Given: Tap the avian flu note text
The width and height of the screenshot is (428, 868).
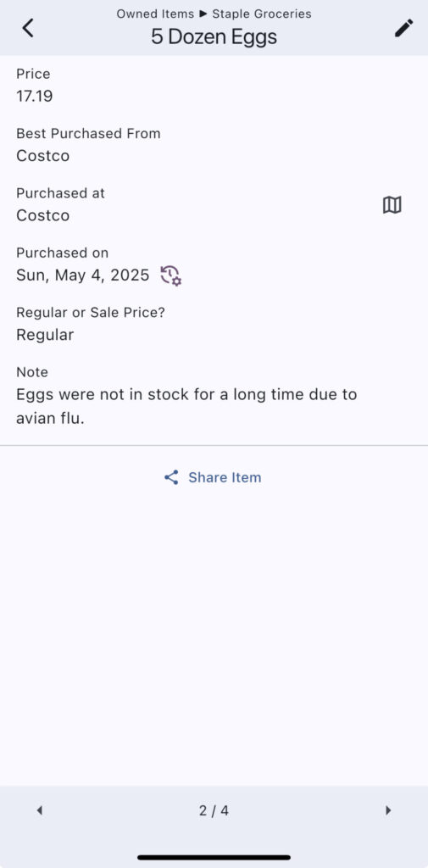Looking at the screenshot, I should [186, 406].
